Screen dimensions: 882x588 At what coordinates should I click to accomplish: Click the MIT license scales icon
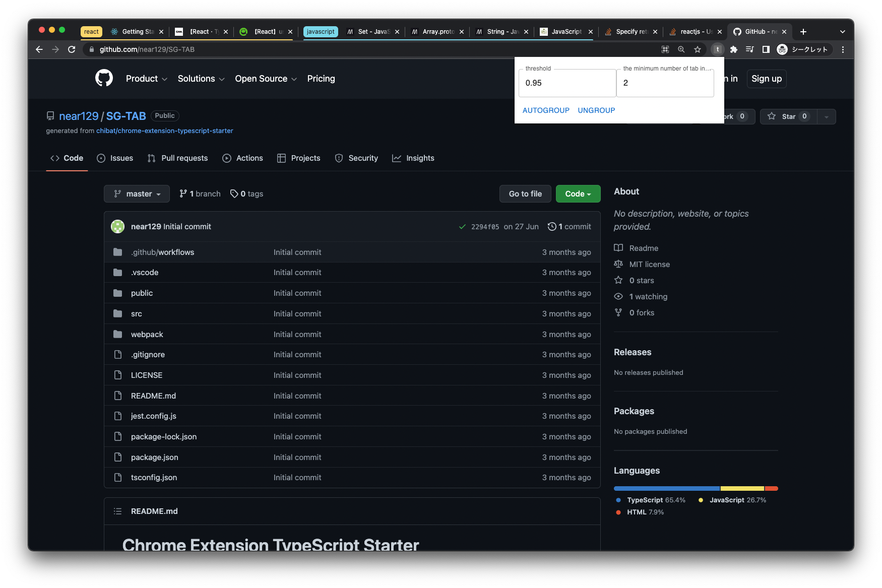click(x=618, y=264)
